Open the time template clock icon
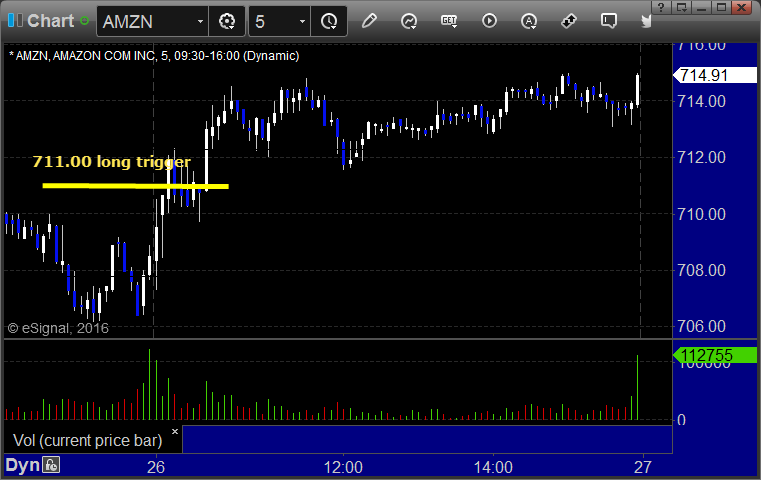761x480 pixels. pyautogui.click(x=329, y=21)
